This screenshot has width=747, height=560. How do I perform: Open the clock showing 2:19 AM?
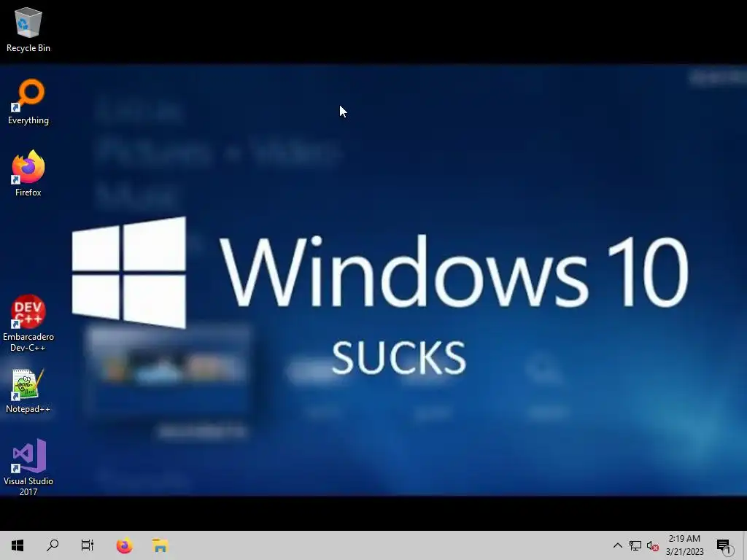point(684,545)
